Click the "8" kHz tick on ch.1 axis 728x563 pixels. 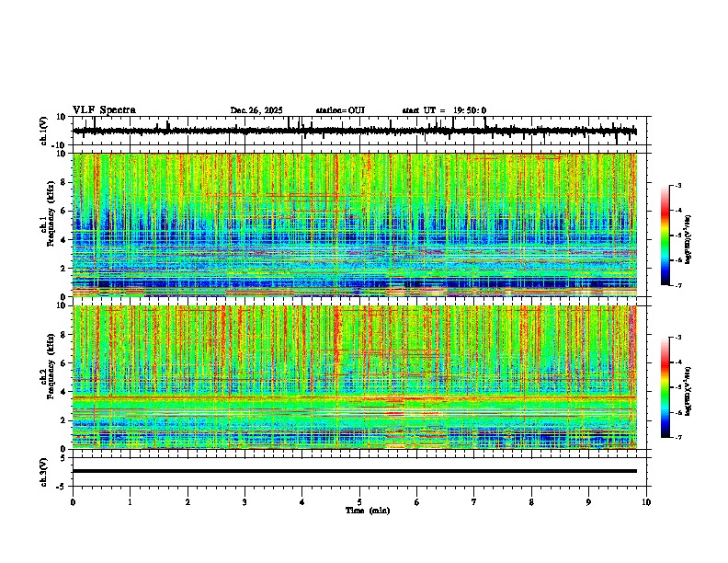tap(64, 182)
